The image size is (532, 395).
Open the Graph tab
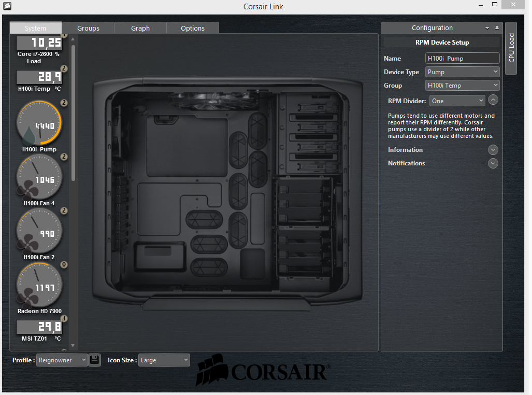tap(140, 28)
